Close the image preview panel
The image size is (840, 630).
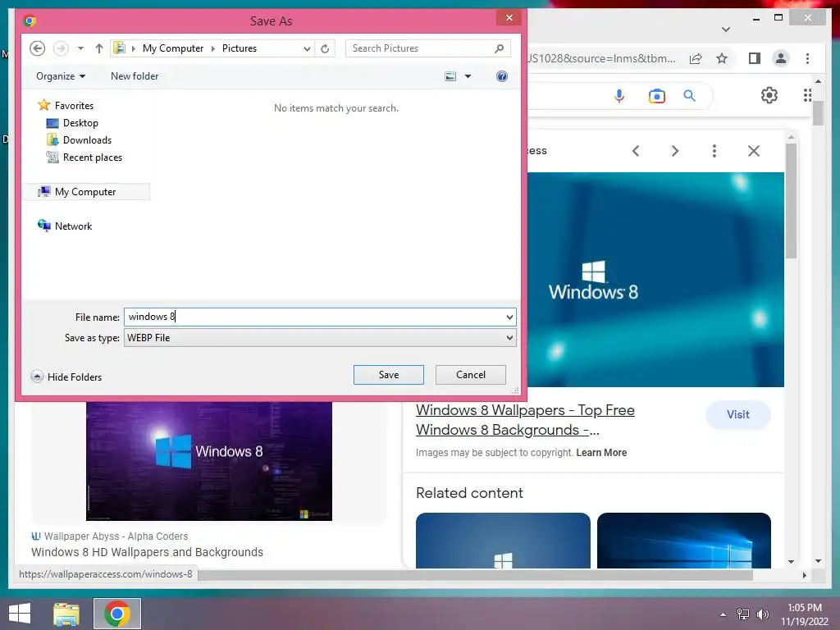(753, 151)
